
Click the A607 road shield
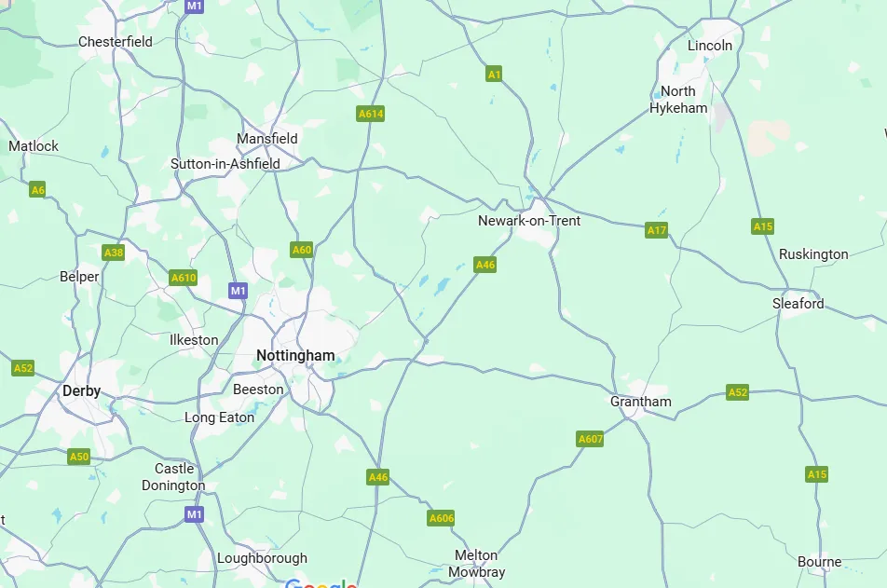[x=590, y=439]
